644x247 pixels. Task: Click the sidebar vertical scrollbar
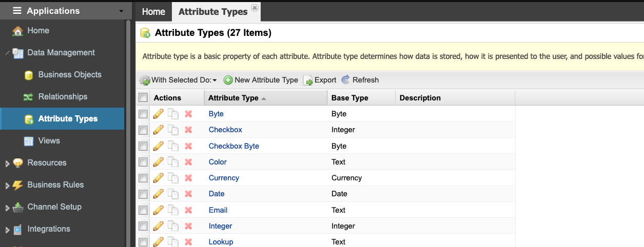[128, 133]
